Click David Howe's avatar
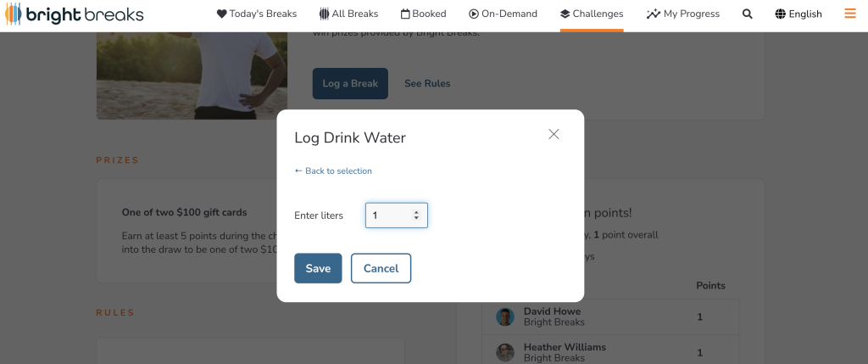 (x=505, y=317)
